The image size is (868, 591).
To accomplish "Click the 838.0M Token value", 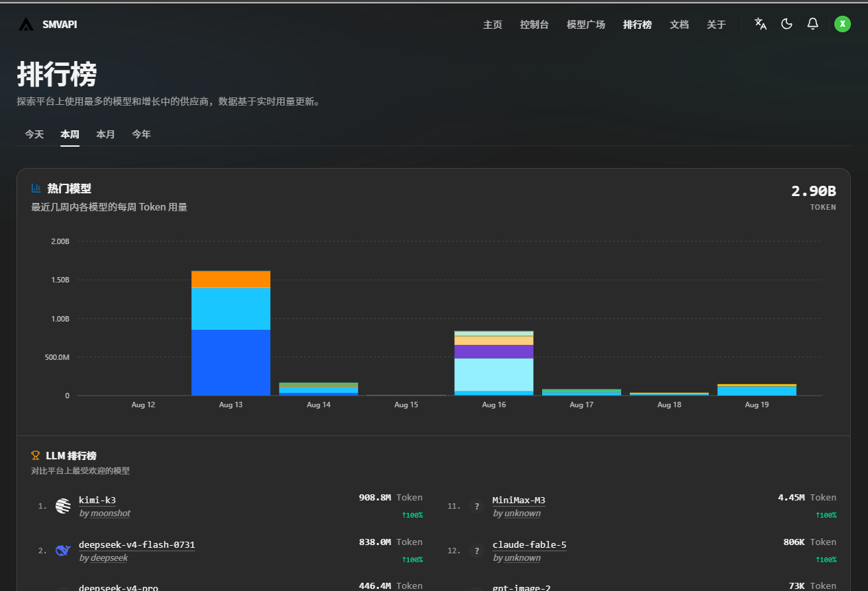I will coord(390,542).
